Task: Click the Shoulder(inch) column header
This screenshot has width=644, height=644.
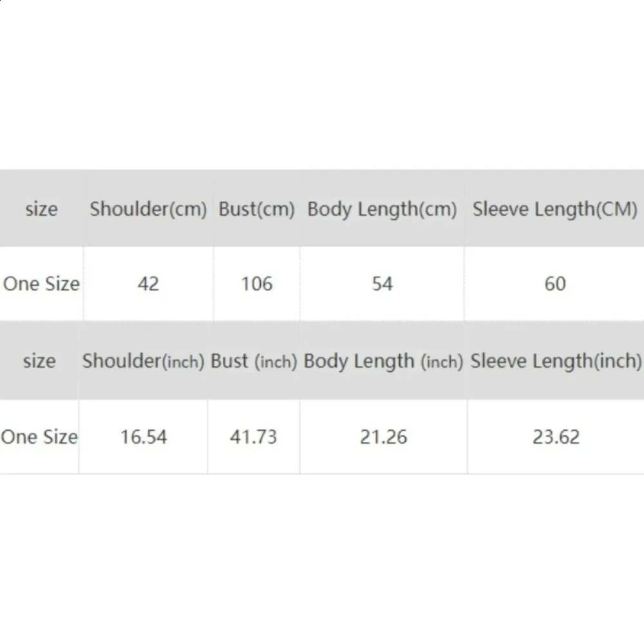Action: [x=143, y=361]
